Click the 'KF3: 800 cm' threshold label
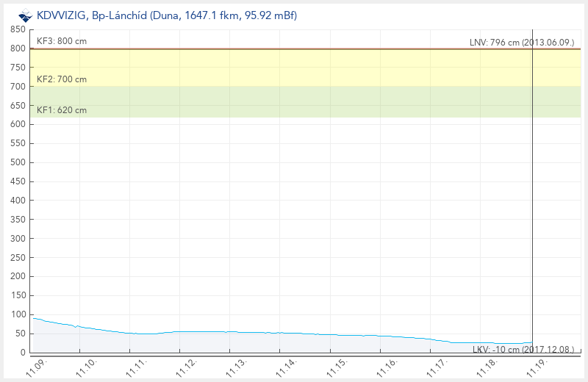Viewport: 588px width, 382px height. coord(62,41)
